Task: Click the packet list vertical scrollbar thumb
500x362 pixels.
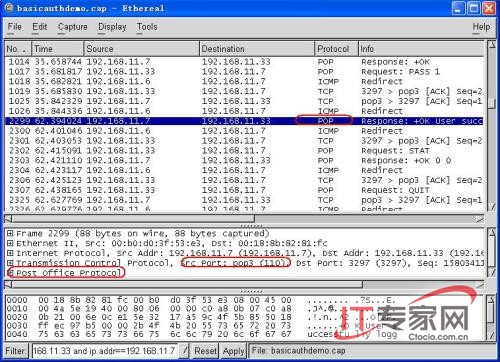Action: click(x=492, y=103)
